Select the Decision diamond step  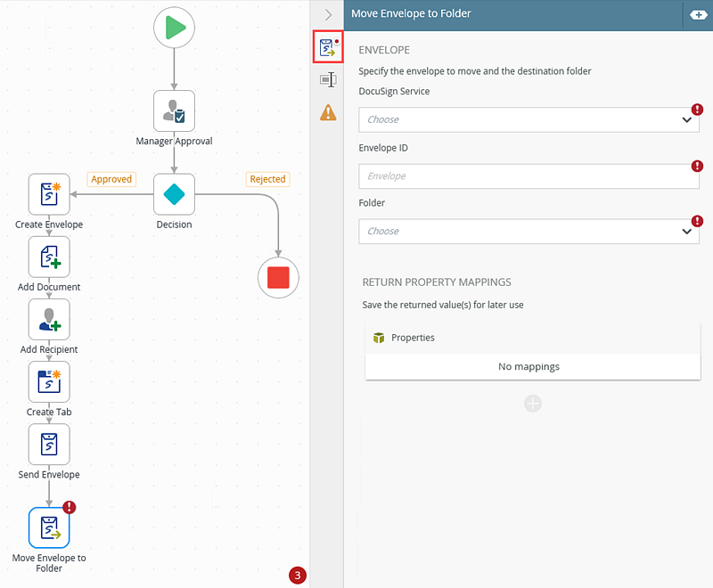point(174,194)
